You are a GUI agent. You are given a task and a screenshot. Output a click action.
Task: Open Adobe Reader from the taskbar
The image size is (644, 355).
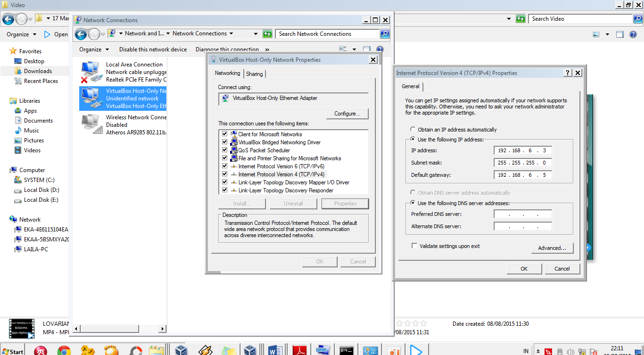pyautogui.click(x=299, y=351)
